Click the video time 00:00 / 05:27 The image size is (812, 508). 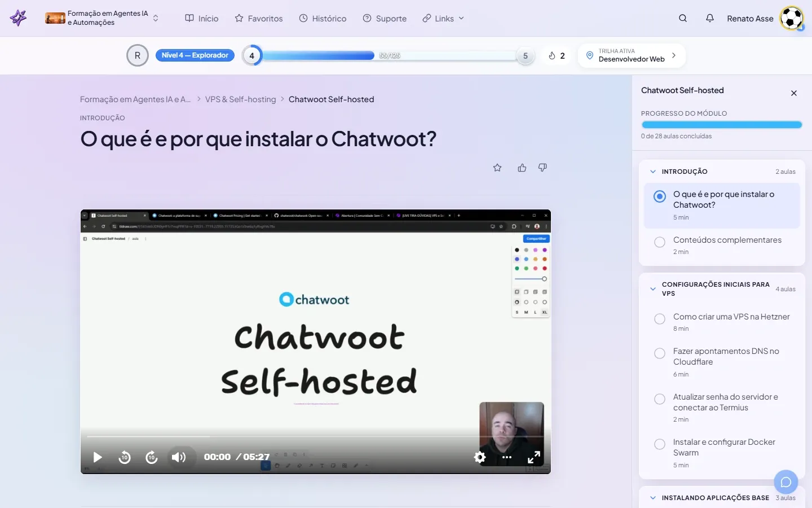click(x=237, y=457)
